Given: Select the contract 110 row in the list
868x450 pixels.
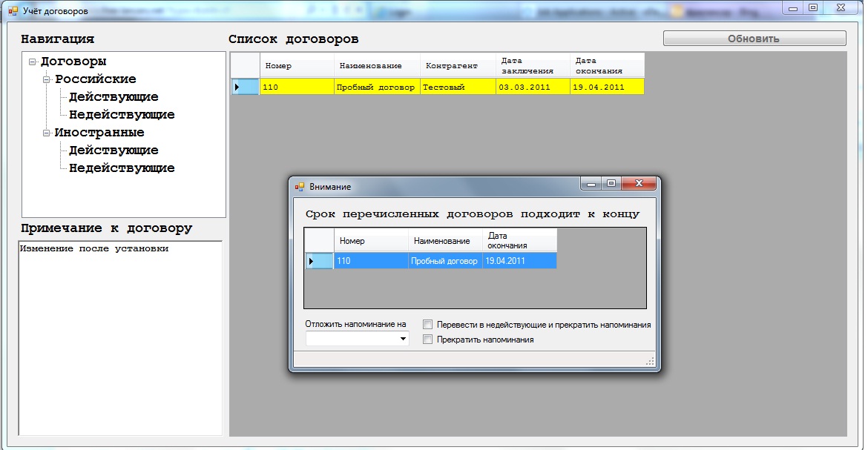Looking at the screenshot, I should click(x=371, y=87).
